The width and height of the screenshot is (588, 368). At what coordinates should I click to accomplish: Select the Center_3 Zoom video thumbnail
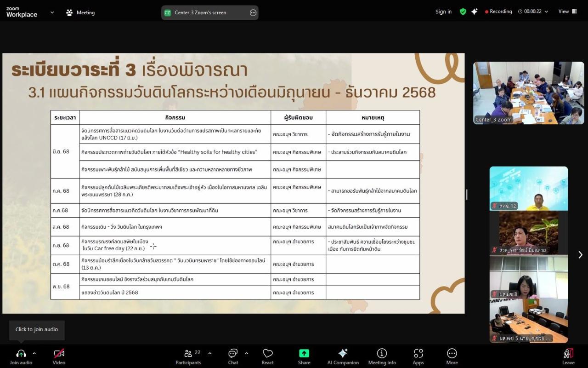[528, 92]
